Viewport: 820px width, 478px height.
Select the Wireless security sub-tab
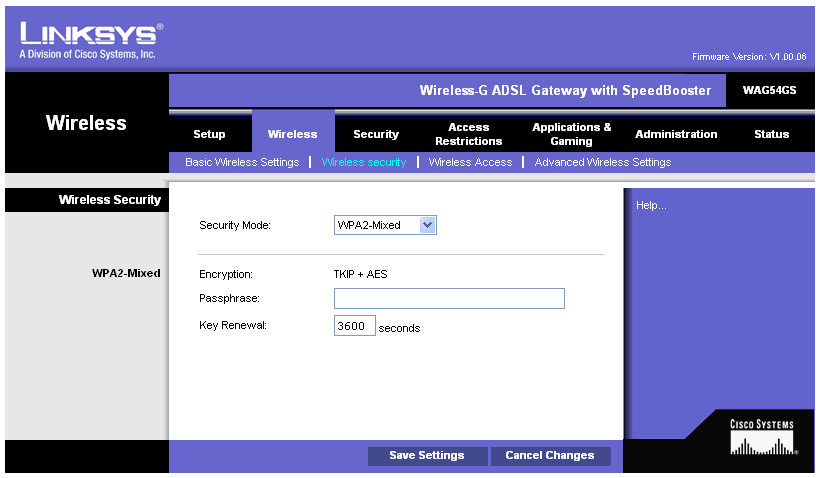point(364,162)
